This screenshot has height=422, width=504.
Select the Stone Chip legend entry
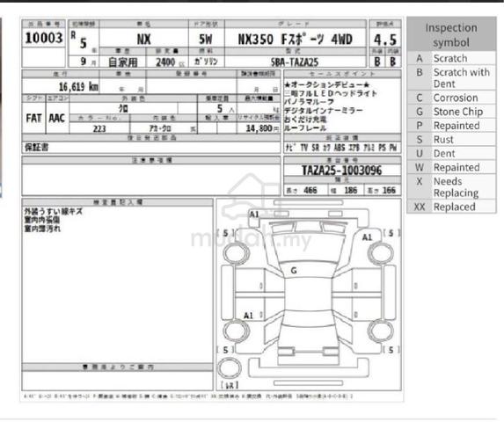[x=451, y=112]
